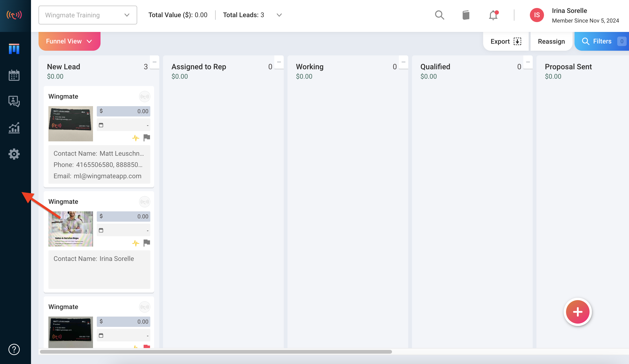Click flag icon on Irina Sorelle card
The image size is (629, 364).
coord(147,243)
